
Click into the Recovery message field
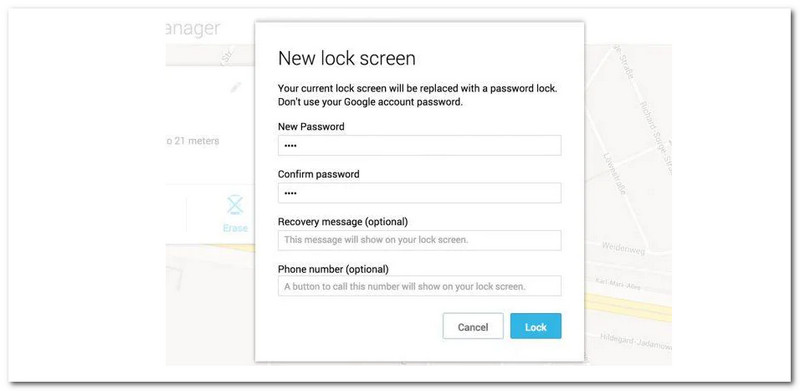[x=419, y=240]
